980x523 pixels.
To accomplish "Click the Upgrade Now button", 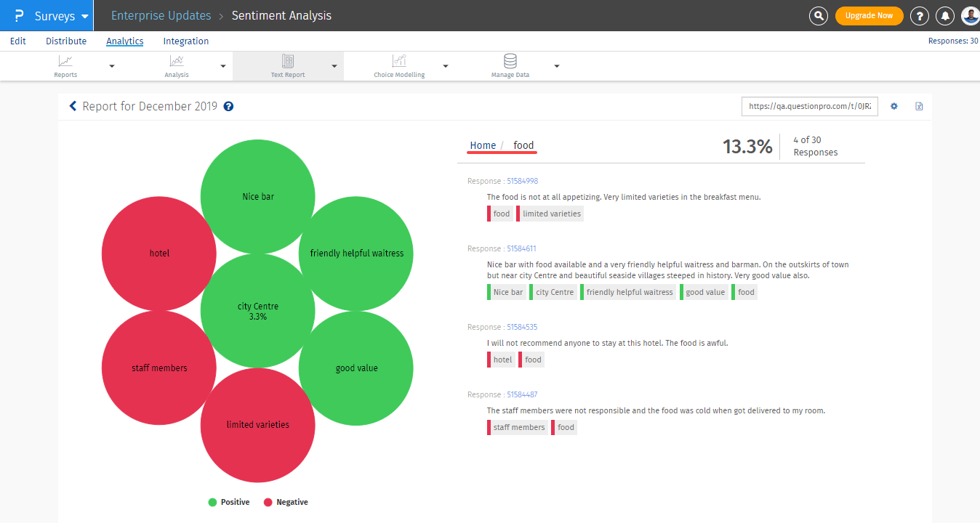I will coord(869,16).
